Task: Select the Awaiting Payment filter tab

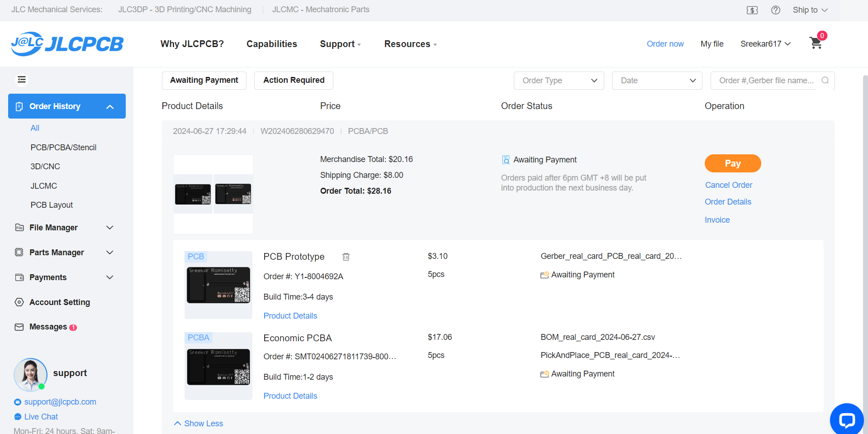Action: click(x=204, y=81)
